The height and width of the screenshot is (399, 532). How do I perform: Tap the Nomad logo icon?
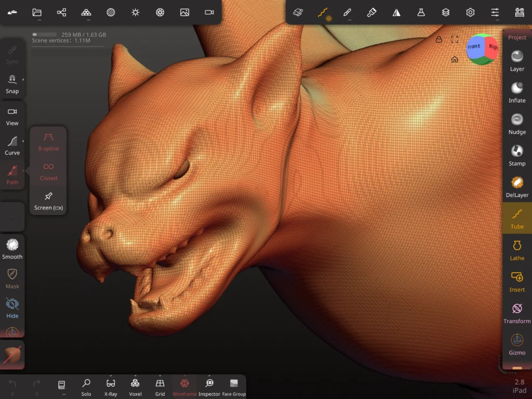[12, 12]
